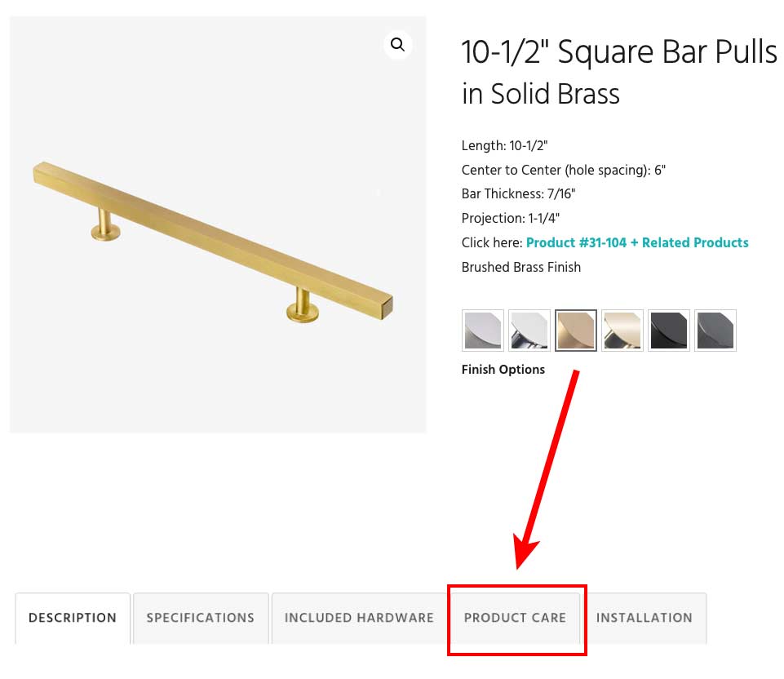784x679 pixels.
Task: Select the brushed nickel finish swatch
Action: (482, 330)
